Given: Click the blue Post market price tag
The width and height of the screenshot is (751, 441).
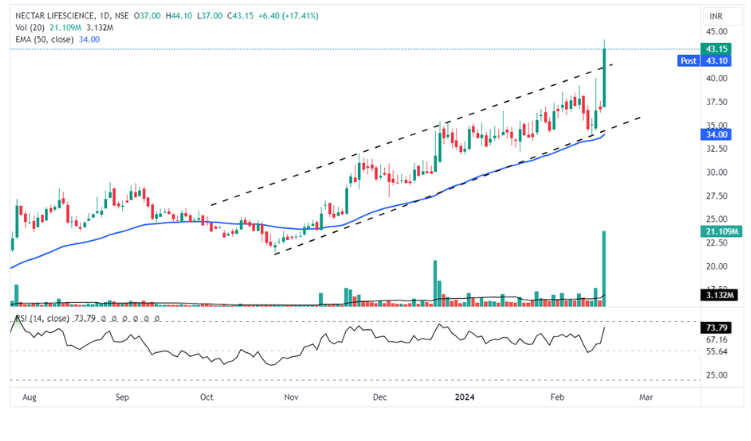Looking at the screenshot, I should [689, 61].
